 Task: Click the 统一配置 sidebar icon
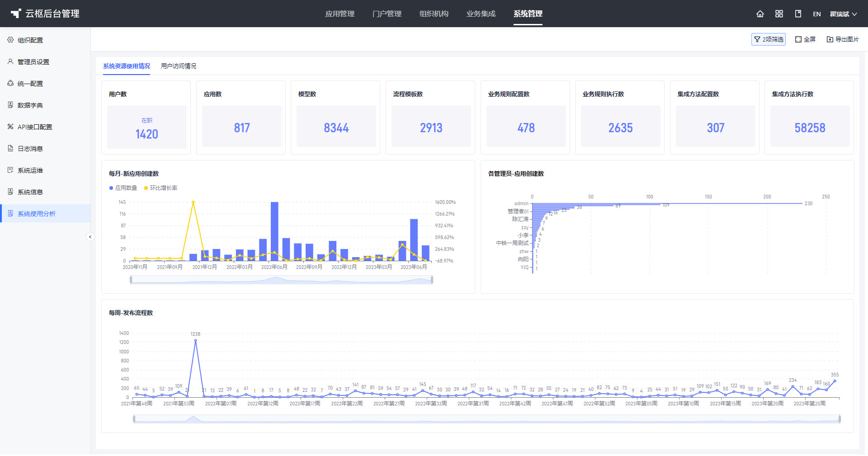(10, 83)
